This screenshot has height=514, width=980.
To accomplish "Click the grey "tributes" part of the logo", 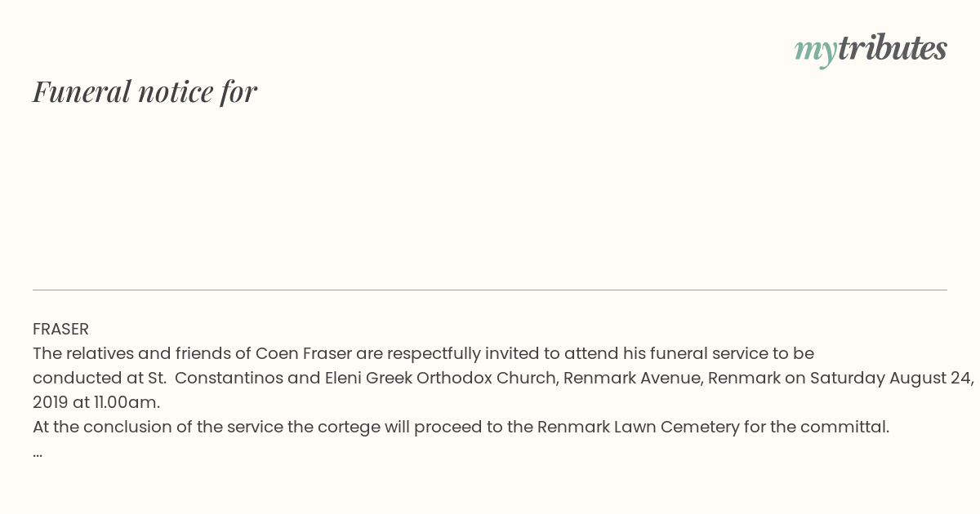I will (892, 47).
